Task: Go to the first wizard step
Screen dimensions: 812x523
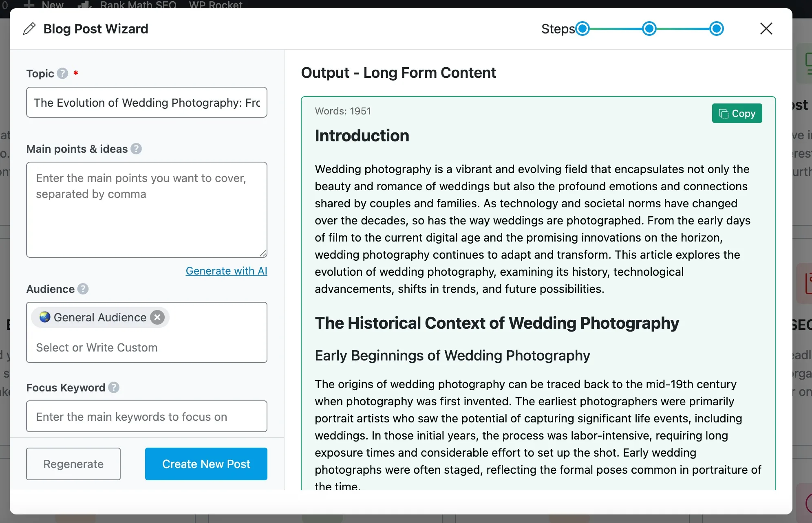Action: click(x=583, y=29)
